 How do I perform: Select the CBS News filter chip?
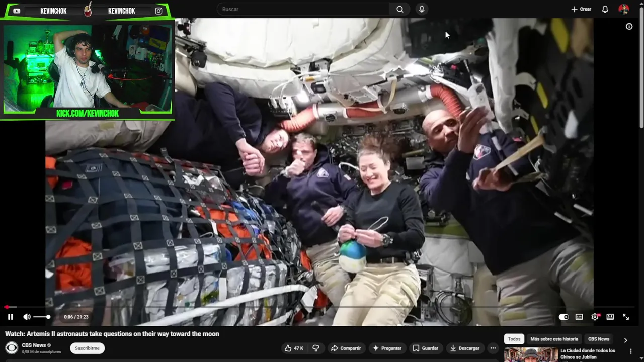pos(599,339)
